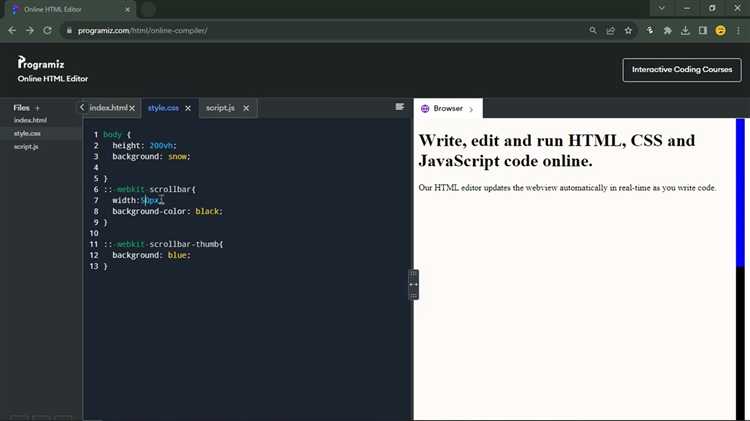This screenshot has height=421, width=750.
Task: Click the scrollbar-thumb selector on line 11
Action: 162,244
